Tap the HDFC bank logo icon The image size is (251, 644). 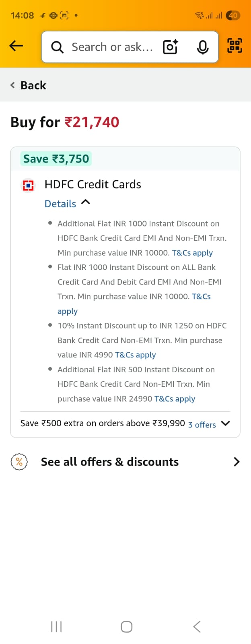28,185
